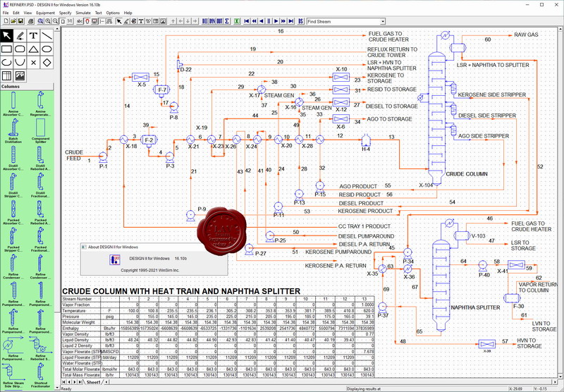The image size is (564, 392).
Task: Click the Columns palette header
Action: coord(27,86)
